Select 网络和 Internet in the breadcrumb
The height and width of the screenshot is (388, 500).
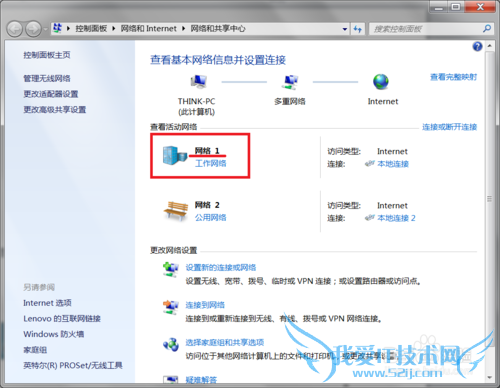(x=148, y=29)
